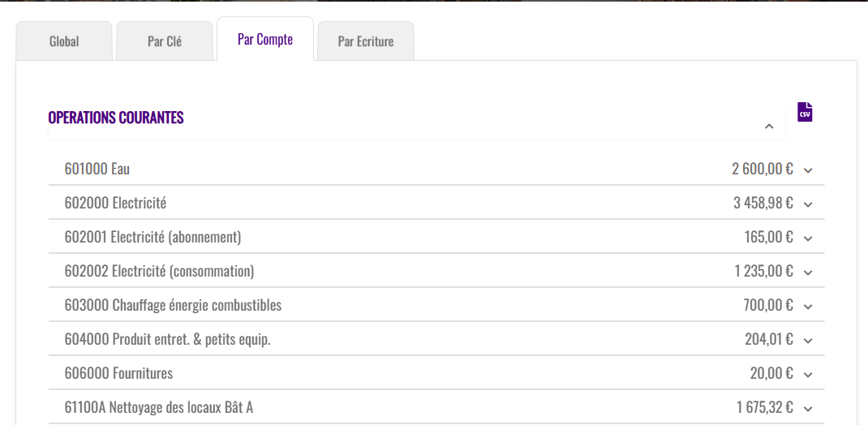
Task: Click the 603000 Chauffage énergie combustibles label
Action: click(x=173, y=305)
